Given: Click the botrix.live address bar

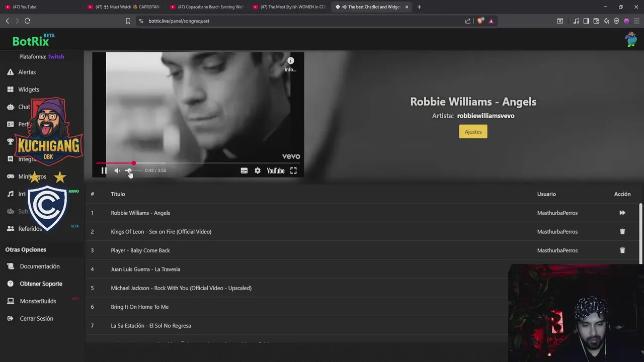Looking at the screenshot, I should coord(302,21).
